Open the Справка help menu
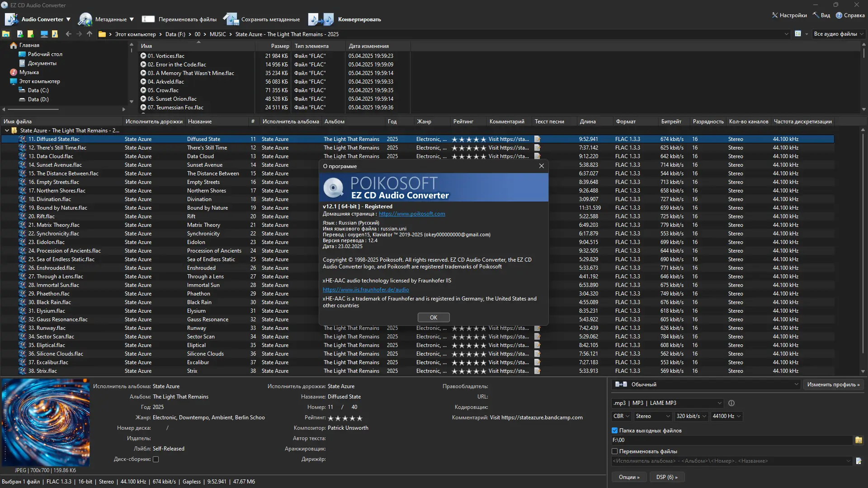Screen dimensions: 868x488 (850, 15)
